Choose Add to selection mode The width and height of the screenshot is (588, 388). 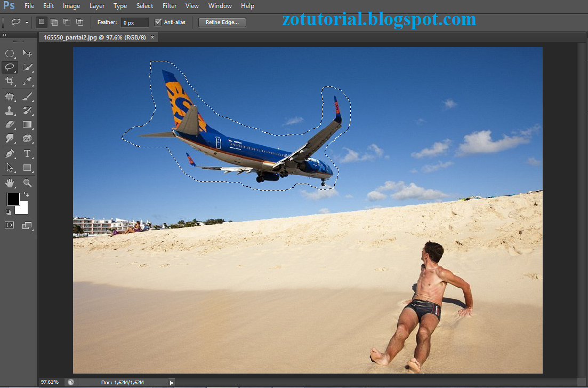54,22
